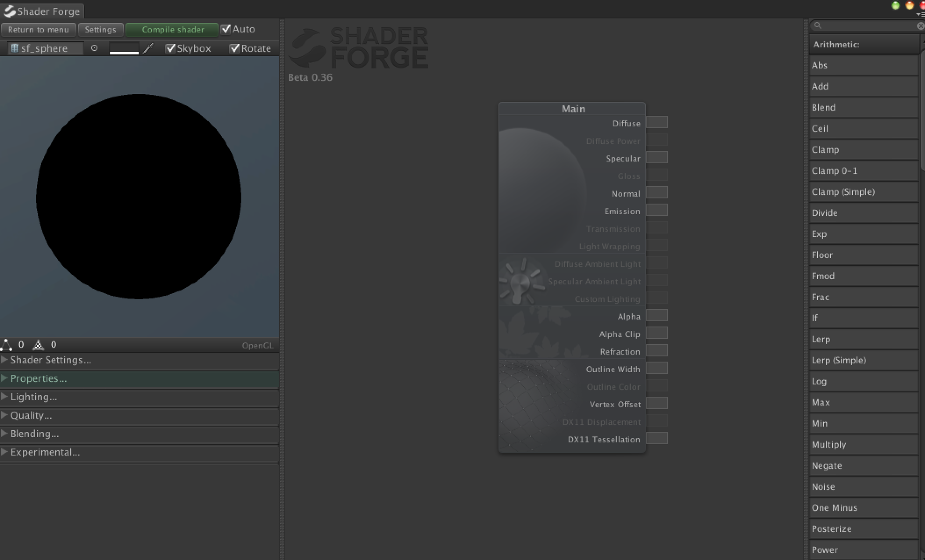The width and height of the screenshot is (925, 560).
Task: Select the Min node
Action: (x=864, y=424)
